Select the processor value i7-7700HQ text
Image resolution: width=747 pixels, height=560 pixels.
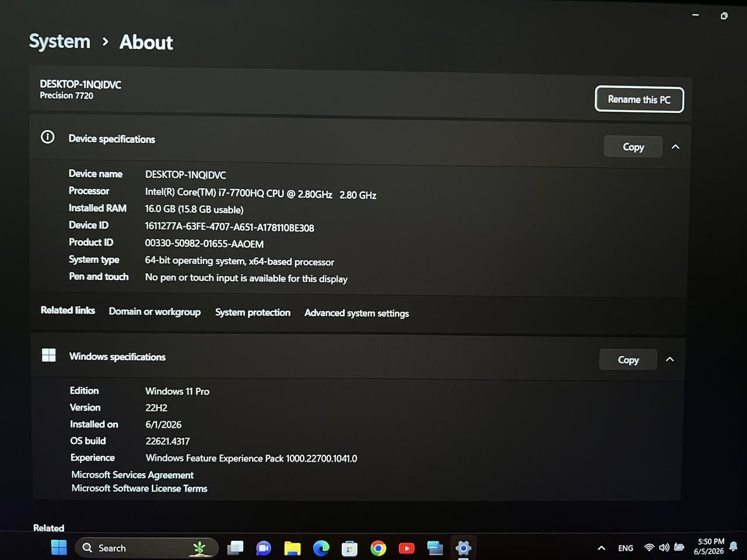[261, 194]
